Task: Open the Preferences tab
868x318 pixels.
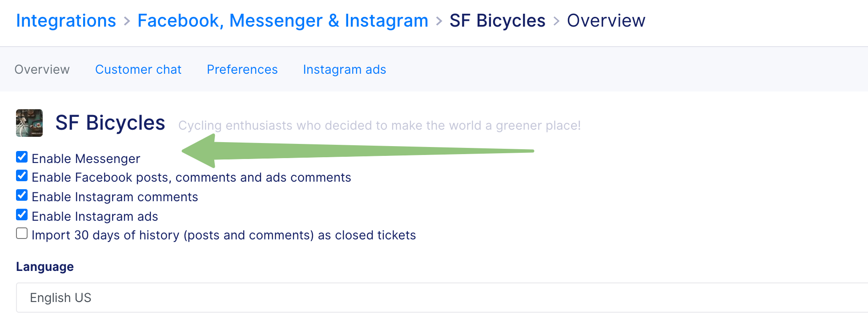Action: click(x=242, y=70)
